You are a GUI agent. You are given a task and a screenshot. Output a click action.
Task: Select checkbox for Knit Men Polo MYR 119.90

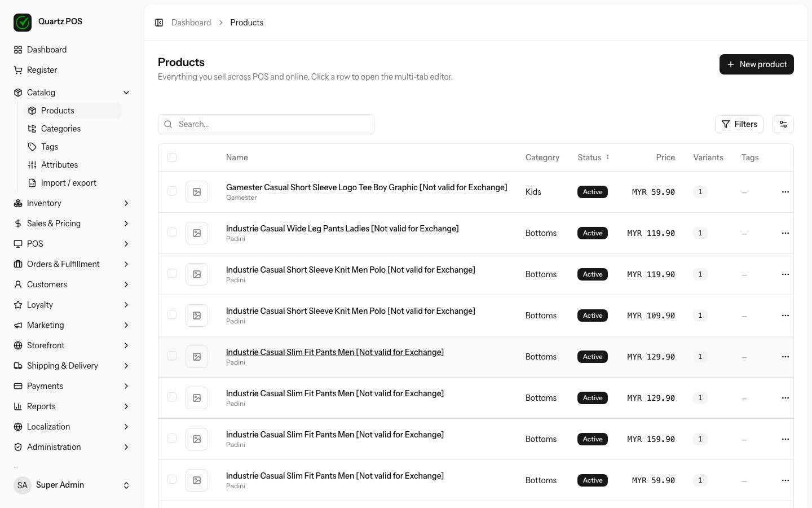pyautogui.click(x=172, y=273)
